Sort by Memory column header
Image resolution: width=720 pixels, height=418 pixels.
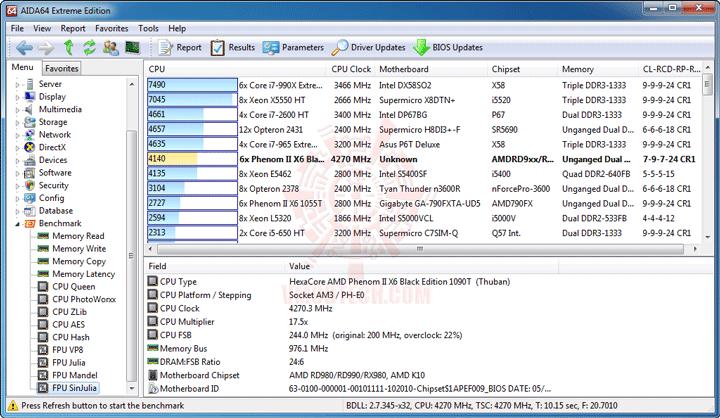click(x=598, y=69)
